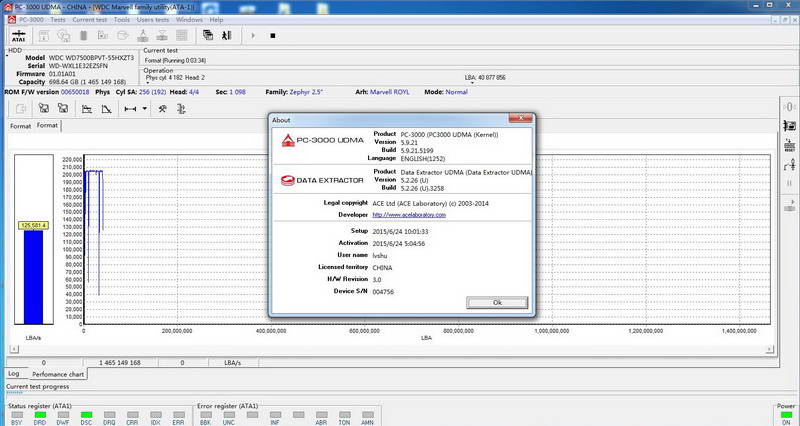This screenshot has height=426, width=800.
Task: Click the circuit board icon on right sidebar
Action: point(789,126)
